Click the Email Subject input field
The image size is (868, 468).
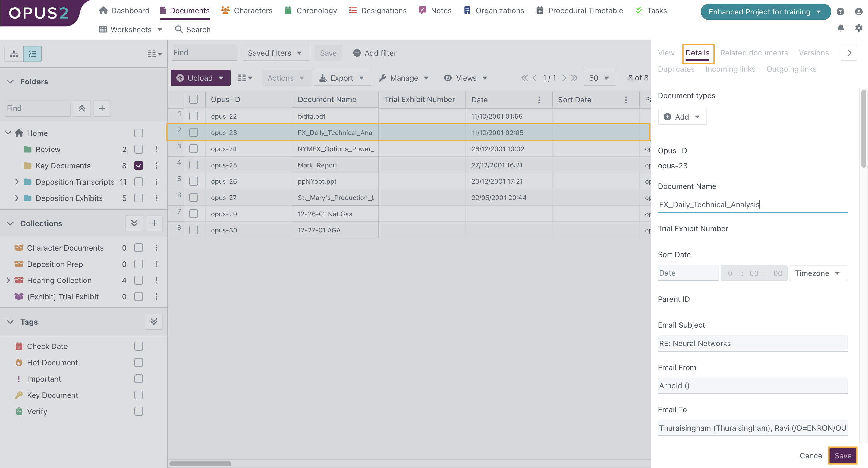point(753,343)
